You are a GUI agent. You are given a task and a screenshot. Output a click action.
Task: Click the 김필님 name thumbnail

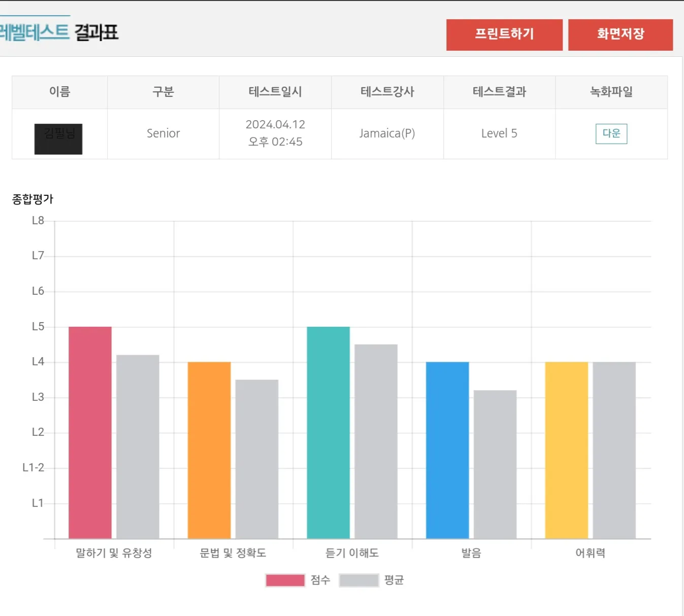[58, 139]
